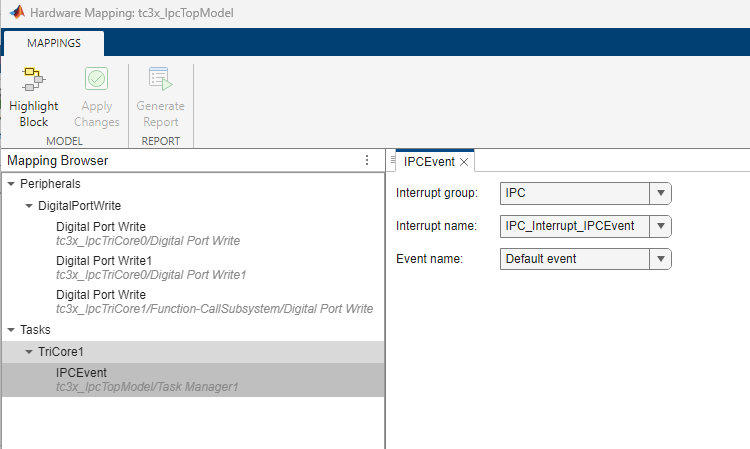Collapse the DigitalPortWrite node

tap(29, 206)
